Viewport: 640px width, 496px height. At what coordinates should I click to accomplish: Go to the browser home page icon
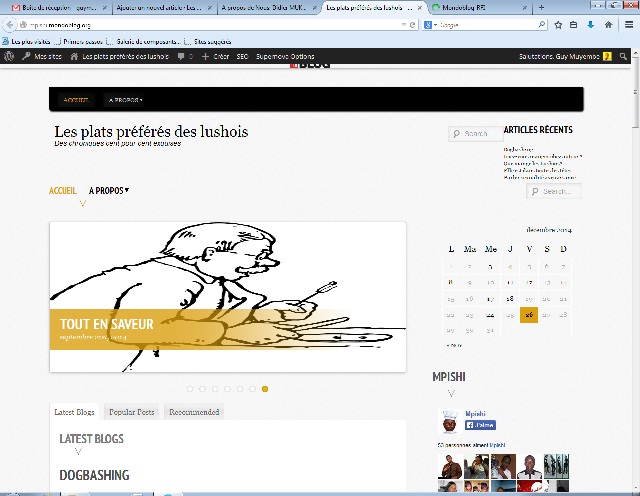(x=608, y=25)
